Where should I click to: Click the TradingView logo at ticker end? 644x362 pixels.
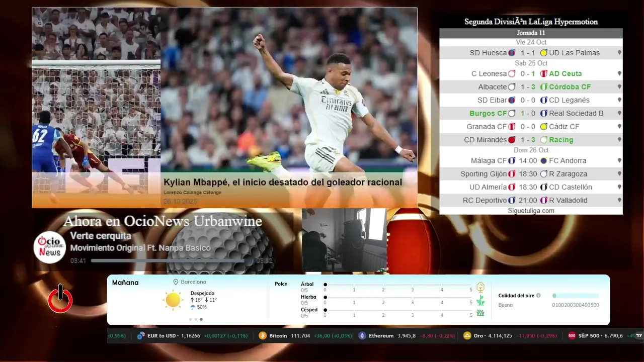tap(639, 335)
